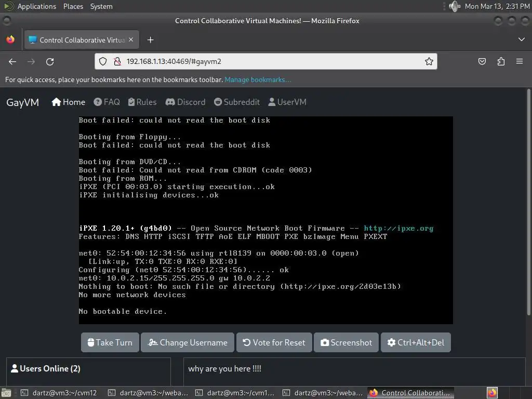Open the Discord nav link
532x399 pixels.
(185, 102)
